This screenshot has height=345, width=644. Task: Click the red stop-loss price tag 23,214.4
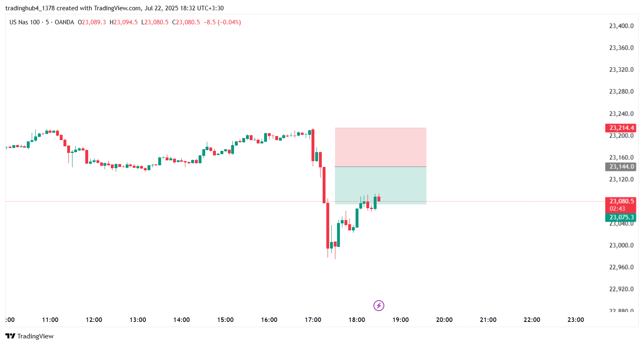(620, 128)
